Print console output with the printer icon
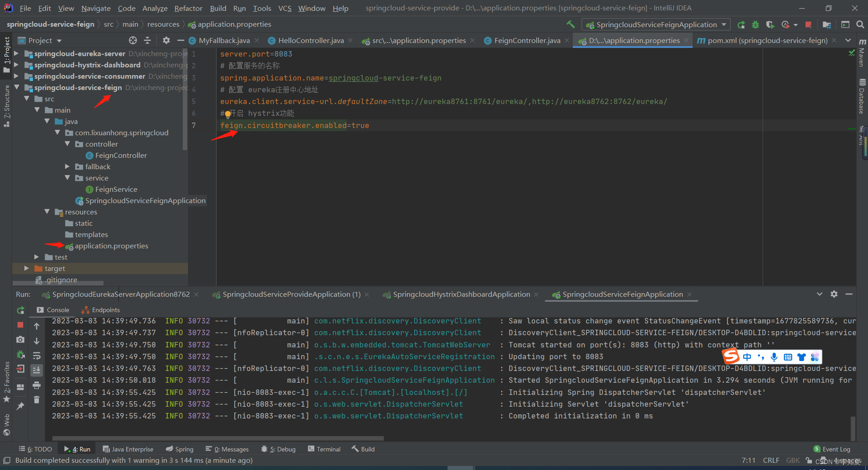This screenshot has width=868, height=470. pos(37,385)
